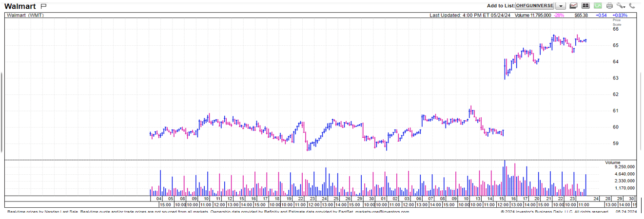Print the chart with printer icon
The image size is (644, 219).
[609, 6]
